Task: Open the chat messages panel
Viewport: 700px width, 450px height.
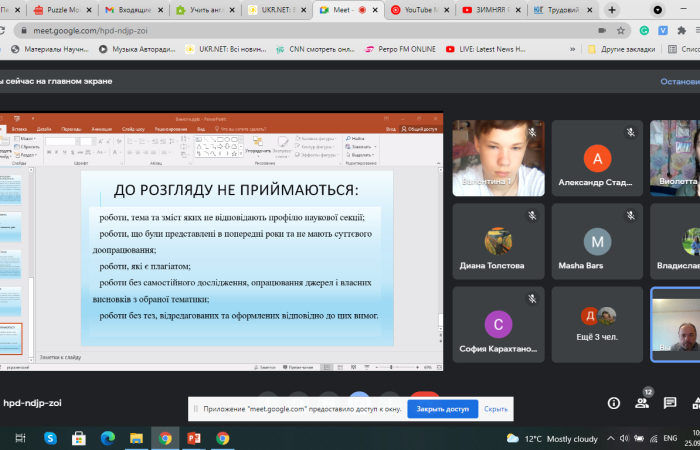Action: click(670, 403)
